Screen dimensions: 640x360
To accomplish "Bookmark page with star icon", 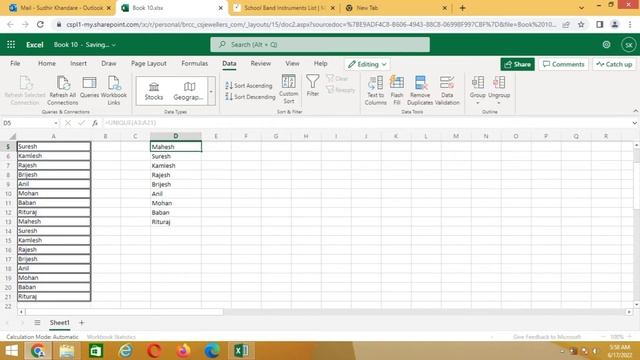I will [x=581, y=24].
